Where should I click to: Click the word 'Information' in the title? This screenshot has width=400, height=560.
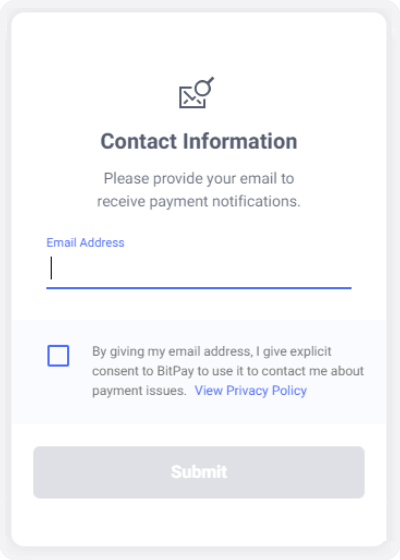coord(240,141)
